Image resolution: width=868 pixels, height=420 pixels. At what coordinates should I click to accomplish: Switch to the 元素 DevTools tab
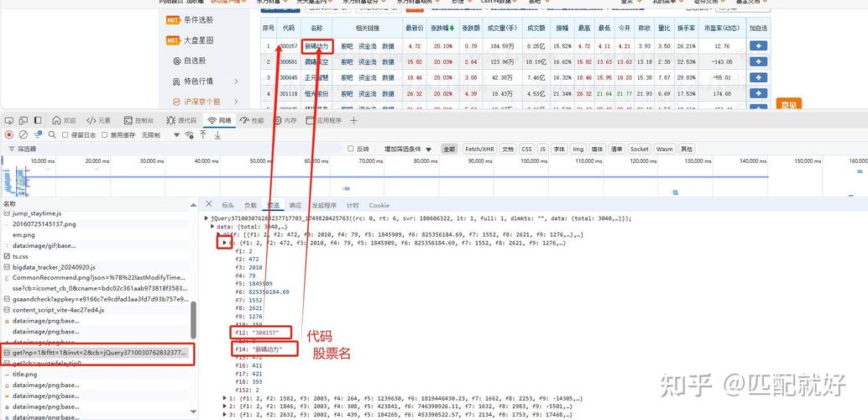pos(99,120)
